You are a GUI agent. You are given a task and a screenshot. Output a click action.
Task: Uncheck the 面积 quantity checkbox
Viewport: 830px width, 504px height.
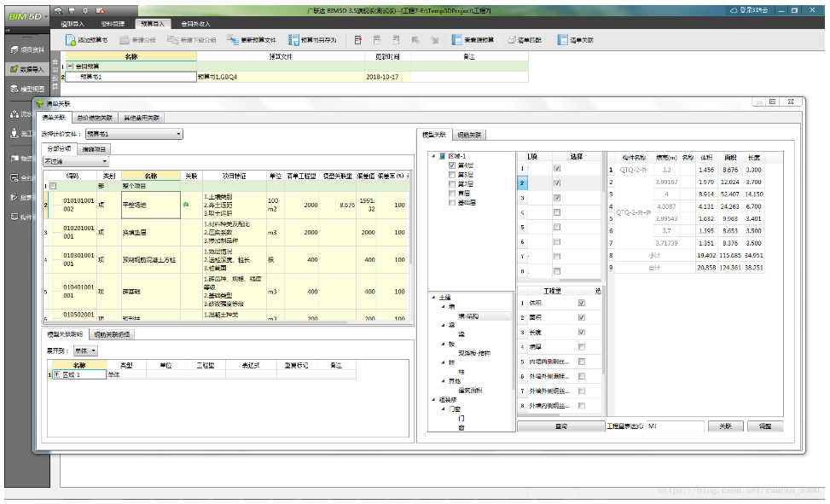point(582,317)
